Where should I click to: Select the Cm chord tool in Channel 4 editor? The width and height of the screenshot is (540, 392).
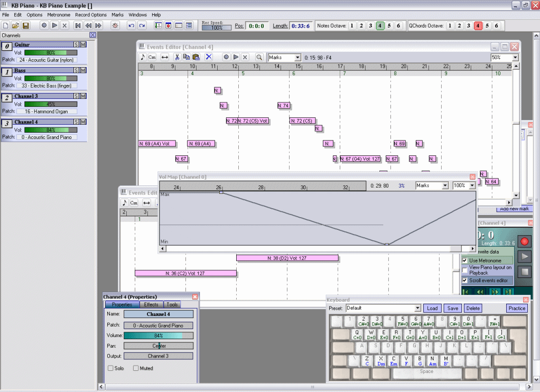point(152,57)
